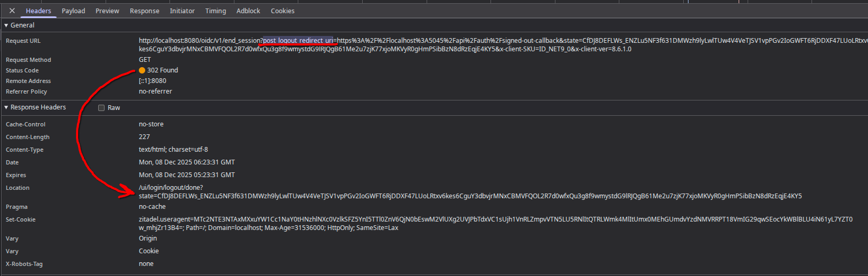The height and width of the screenshot is (276, 868).
Task: Select the GET request method value
Action: tap(145, 60)
